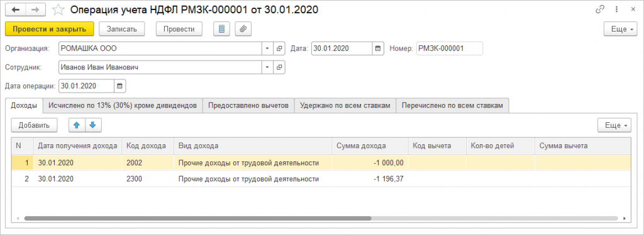
Task: Click the Дата операции input field
Action: pos(86,86)
